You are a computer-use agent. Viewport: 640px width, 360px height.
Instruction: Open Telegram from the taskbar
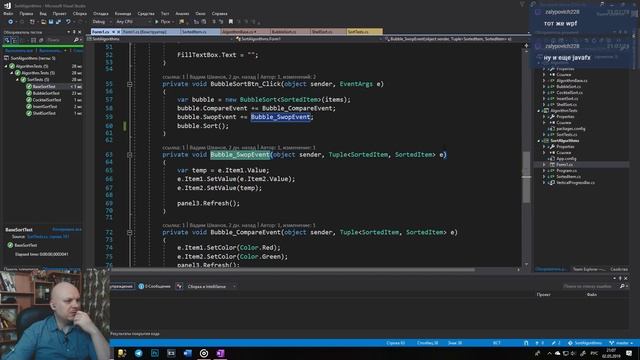[138, 353]
